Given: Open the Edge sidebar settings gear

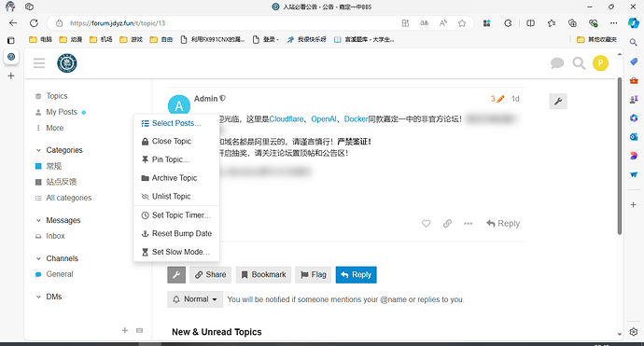Looking at the screenshot, I should tap(634, 332).
